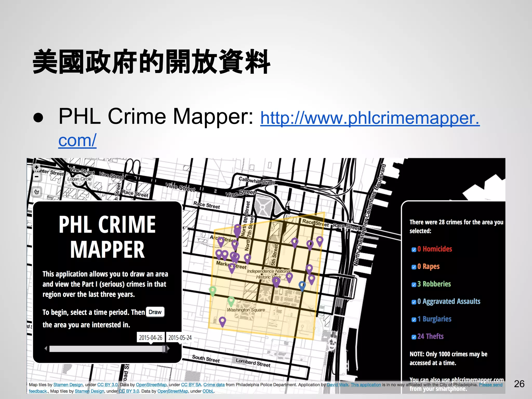Screen dimensions: 532x399
Task: Click the South Street map label
Action: (206, 359)
